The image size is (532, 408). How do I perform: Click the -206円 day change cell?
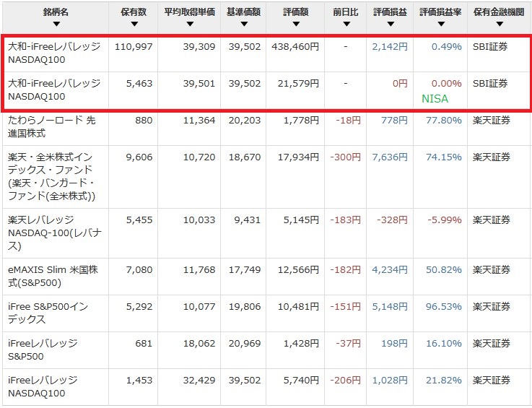345,380
